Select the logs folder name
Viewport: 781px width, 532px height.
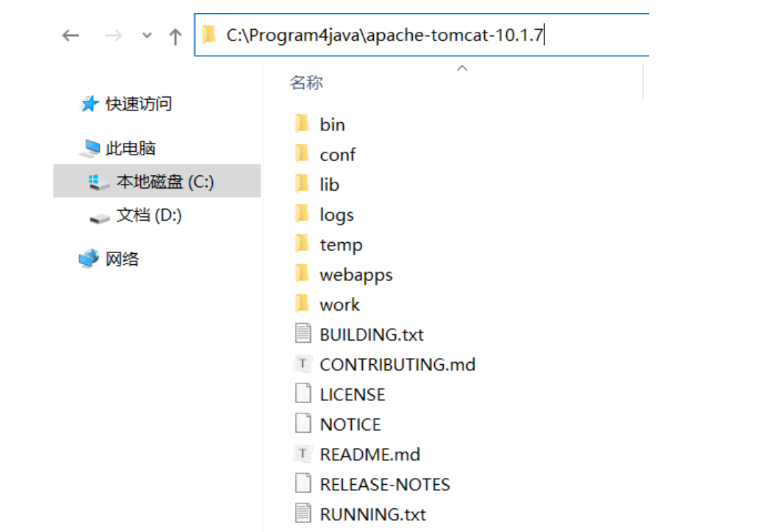click(336, 215)
